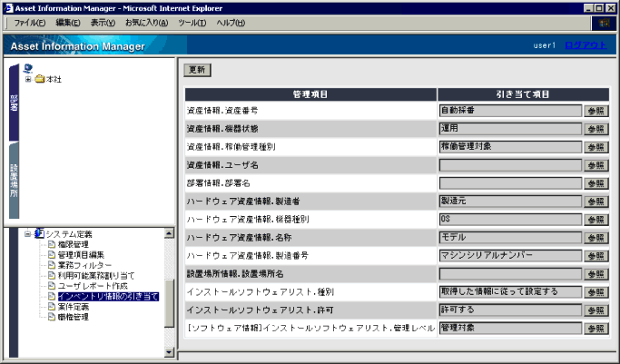The image size is (620, 364).
Task: Click the 管理対象 field
Action: [x=510, y=328]
